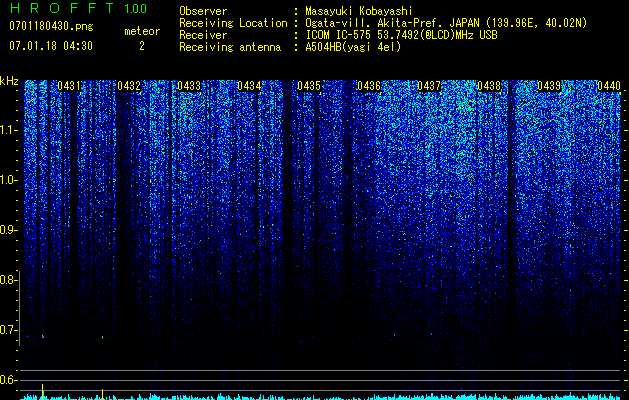Click the kHz axis unit label
Screen dimensions: 629x400
click(9, 81)
